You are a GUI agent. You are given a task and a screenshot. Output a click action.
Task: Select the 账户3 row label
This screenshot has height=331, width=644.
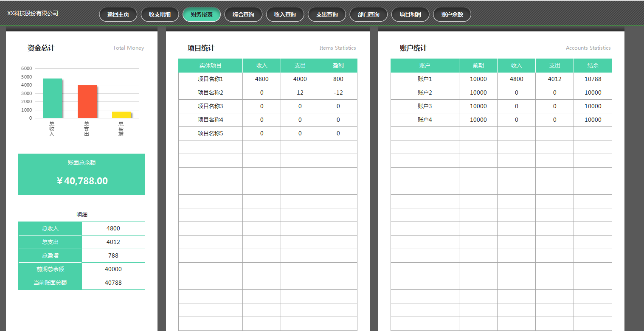(x=425, y=106)
